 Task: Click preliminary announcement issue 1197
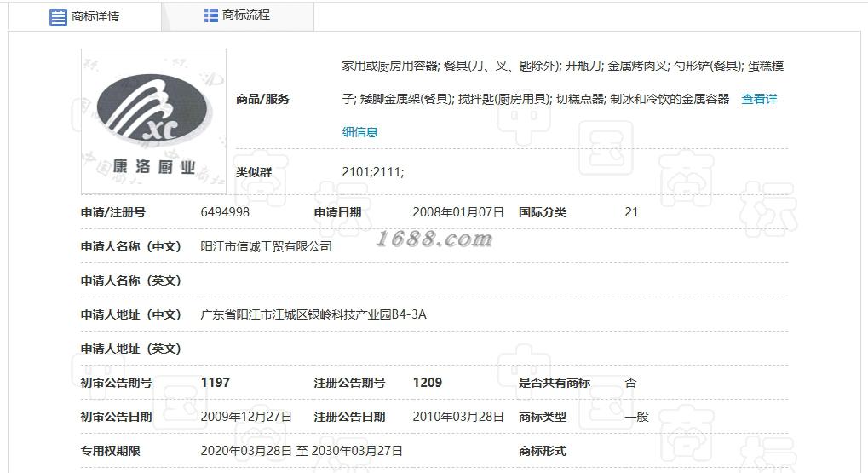[x=215, y=383]
